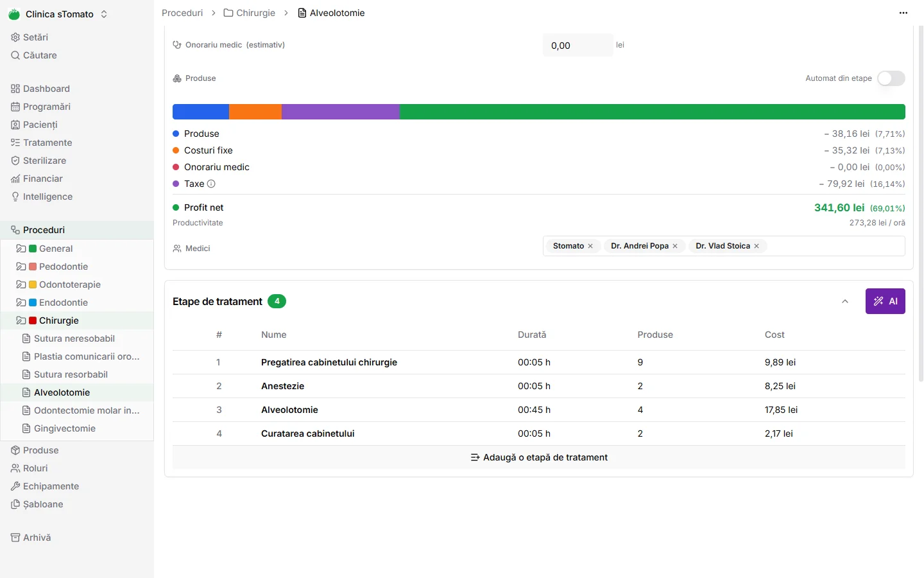This screenshot has width=924, height=578.
Task: Expand the General procedures folder
Action: 21,249
